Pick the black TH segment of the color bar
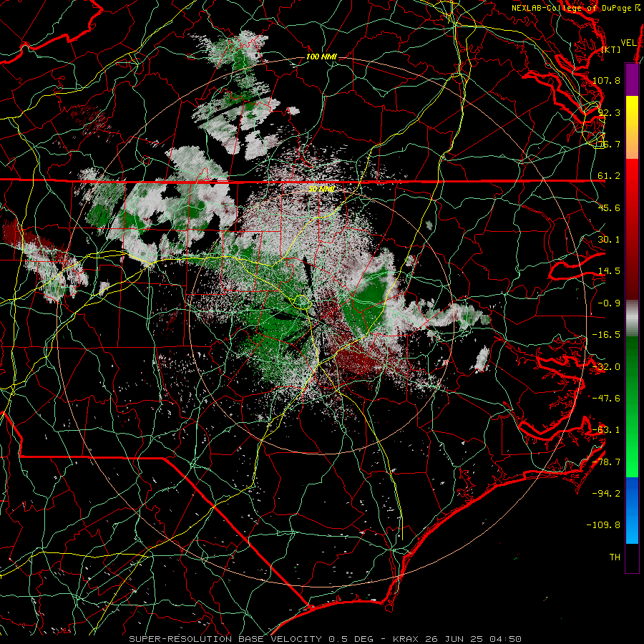The image size is (644, 644). point(632,557)
